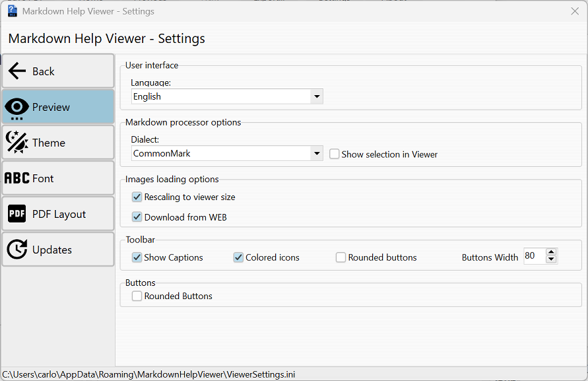
Task: Click the Updates clock icon
Action: 17,249
